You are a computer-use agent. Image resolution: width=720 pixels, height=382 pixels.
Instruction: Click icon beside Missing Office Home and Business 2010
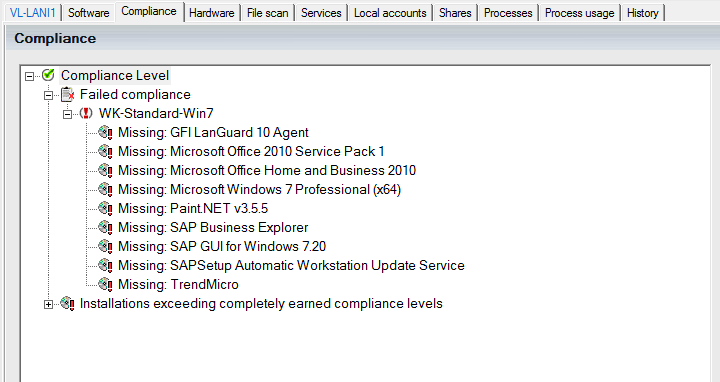(x=106, y=170)
